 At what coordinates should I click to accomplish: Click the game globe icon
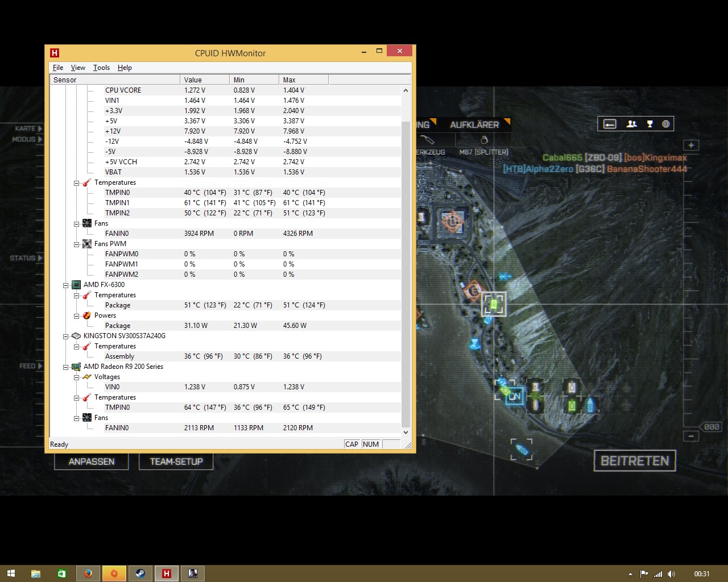(x=665, y=124)
